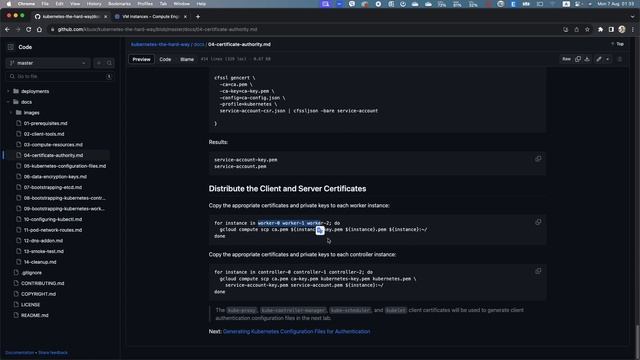The height and width of the screenshot is (360, 640).
Task: Open the translate popup icon over code
Action: coord(320,231)
